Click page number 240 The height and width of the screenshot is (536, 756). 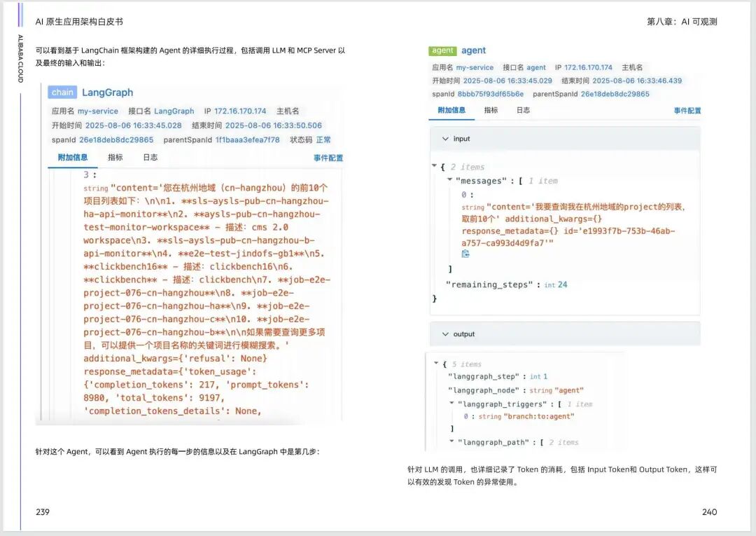coord(709,512)
